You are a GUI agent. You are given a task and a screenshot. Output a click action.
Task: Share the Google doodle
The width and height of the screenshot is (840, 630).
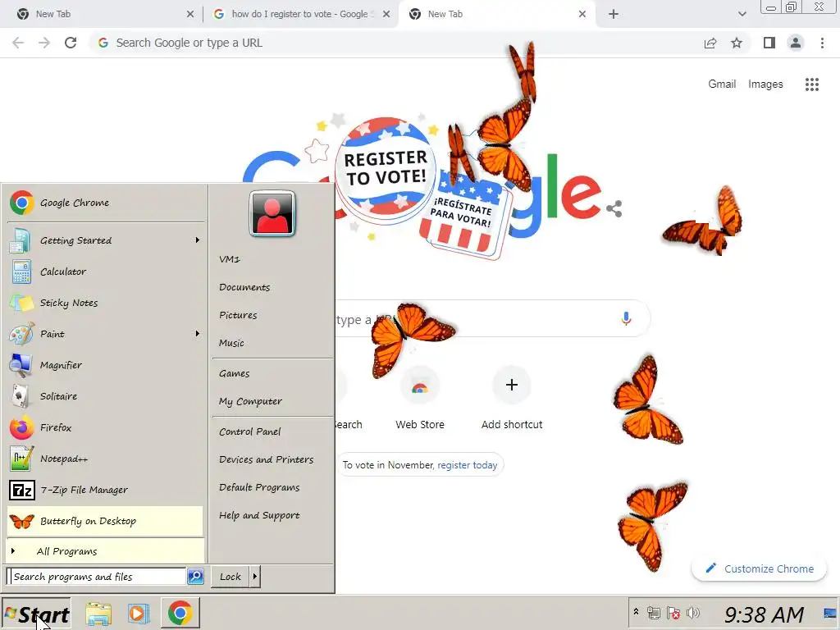click(x=614, y=208)
